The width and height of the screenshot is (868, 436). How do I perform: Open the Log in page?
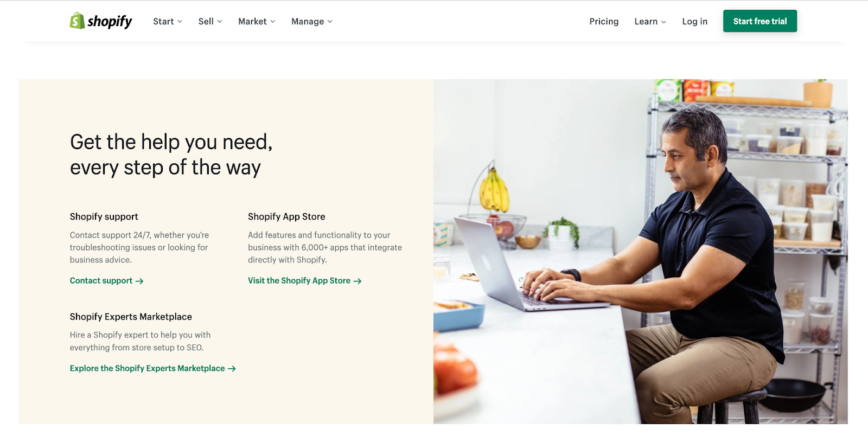[694, 21]
